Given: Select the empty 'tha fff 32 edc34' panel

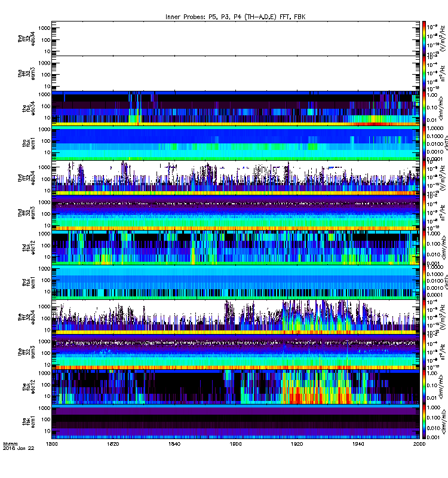Looking at the screenshot, I should (x=235, y=38).
